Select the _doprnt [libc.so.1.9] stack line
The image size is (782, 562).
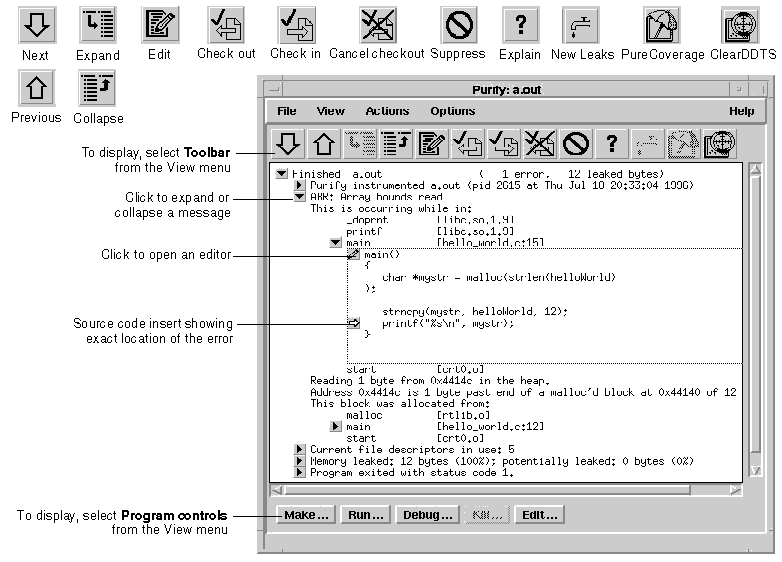[x=430, y=220]
